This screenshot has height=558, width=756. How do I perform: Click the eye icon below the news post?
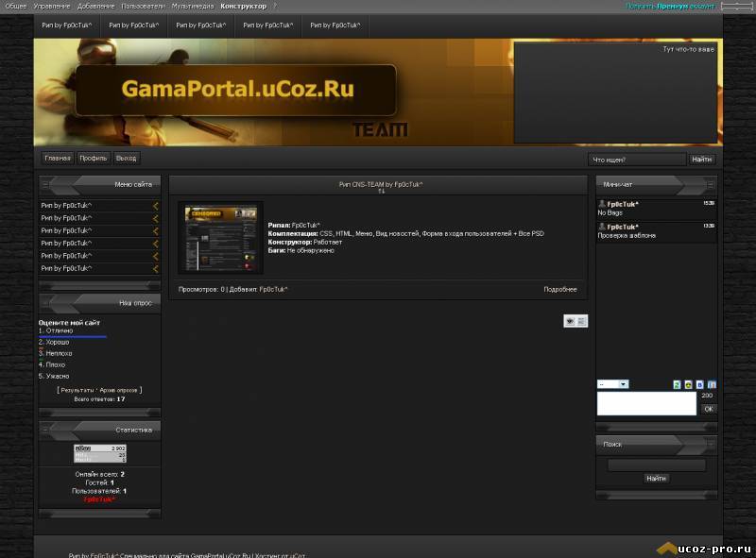[570, 321]
